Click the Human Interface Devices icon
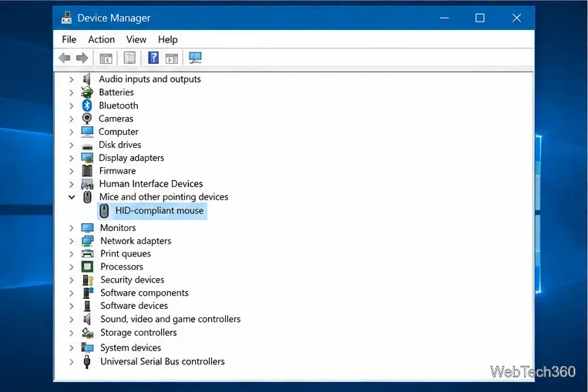The height and width of the screenshot is (392, 588). [87, 184]
